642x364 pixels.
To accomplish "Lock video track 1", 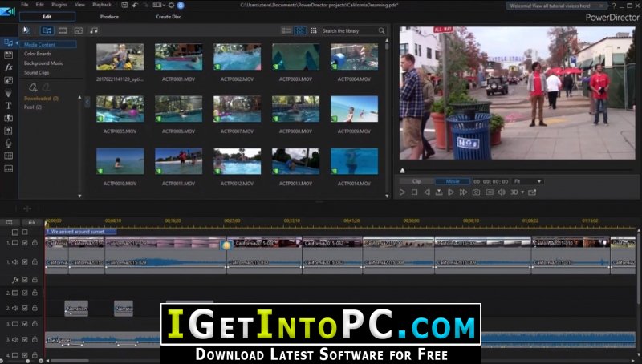I will [35, 242].
